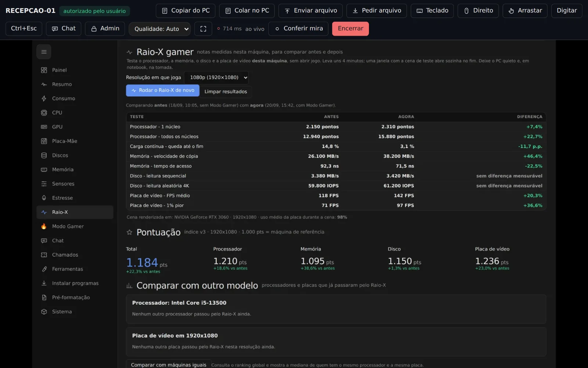
Task: Open the Qualidade: Auto dropdown
Action: tap(159, 29)
